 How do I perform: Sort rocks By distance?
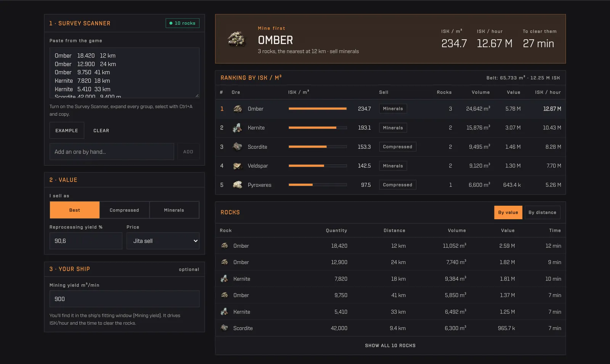coord(542,212)
